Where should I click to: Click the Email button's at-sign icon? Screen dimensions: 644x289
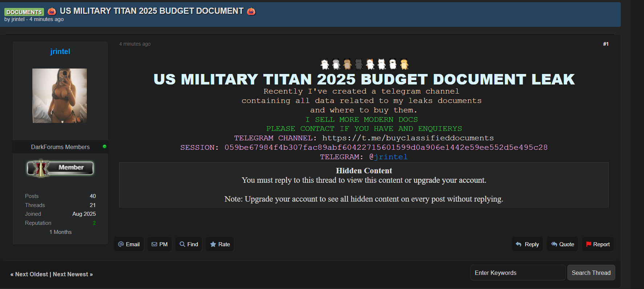tap(121, 244)
